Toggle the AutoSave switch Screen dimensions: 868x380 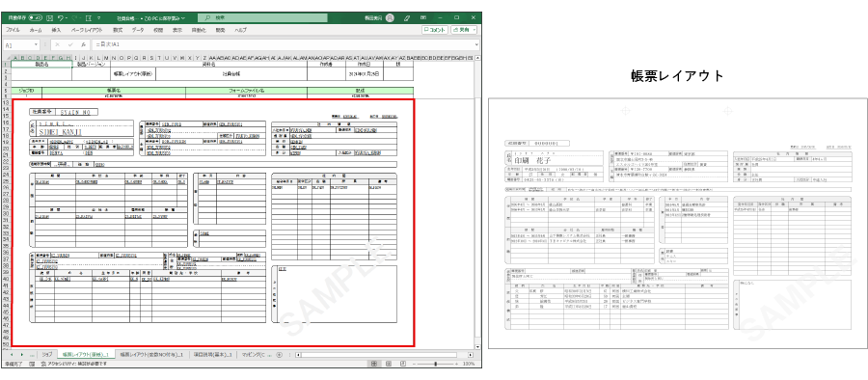(x=35, y=17)
